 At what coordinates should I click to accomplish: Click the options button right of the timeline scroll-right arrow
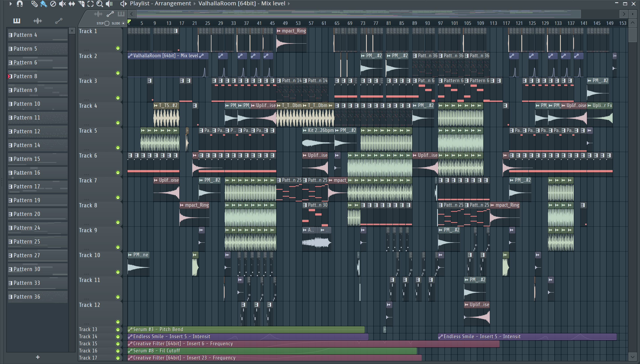click(x=632, y=14)
